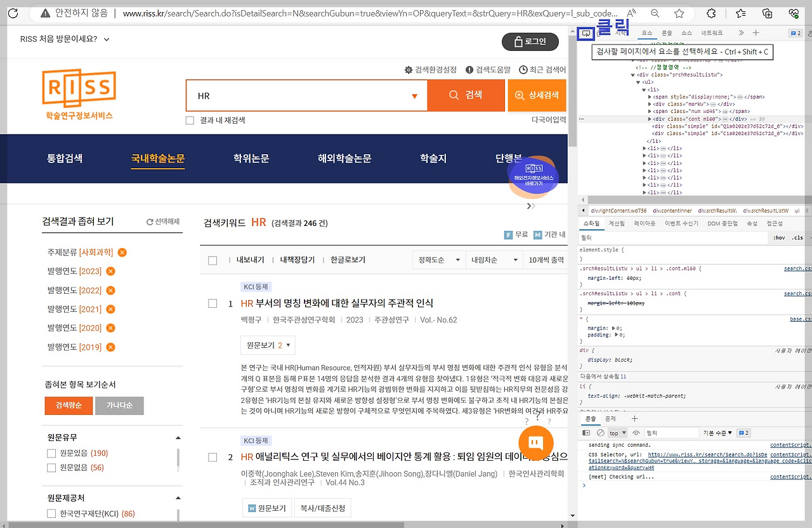Click the orange 검색 search button
The image size is (812, 528).
[466, 95]
